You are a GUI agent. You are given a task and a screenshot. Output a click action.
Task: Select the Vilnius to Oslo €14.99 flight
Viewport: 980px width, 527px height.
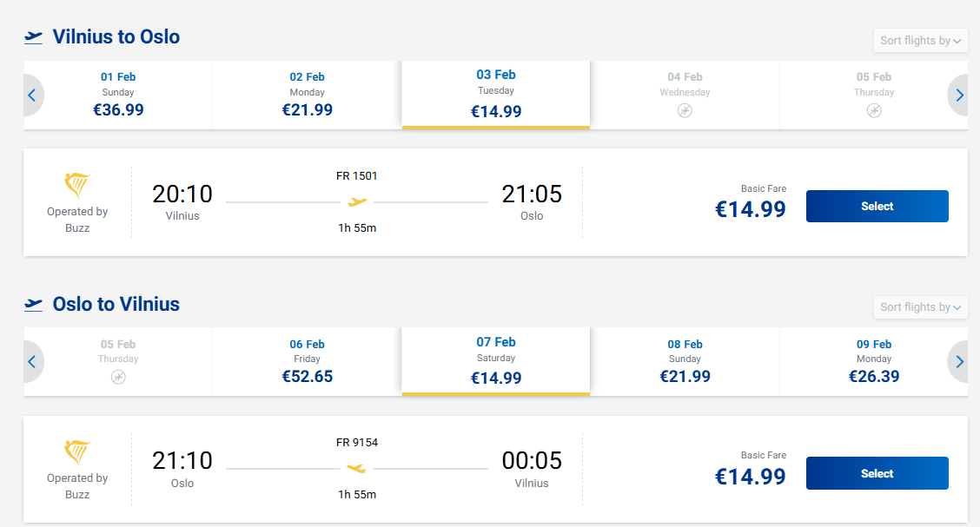tap(877, 207)
